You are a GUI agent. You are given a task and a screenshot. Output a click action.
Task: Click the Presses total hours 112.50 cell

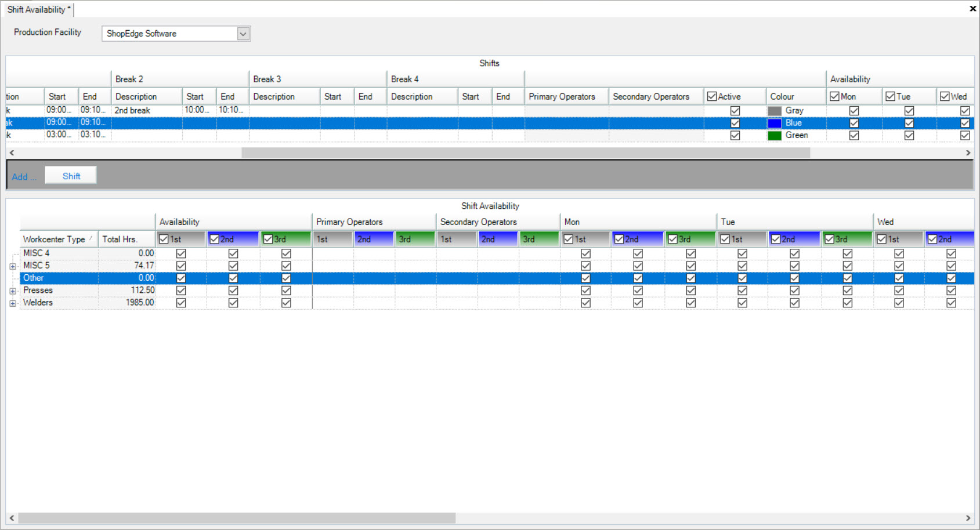(x=127, y=291)
